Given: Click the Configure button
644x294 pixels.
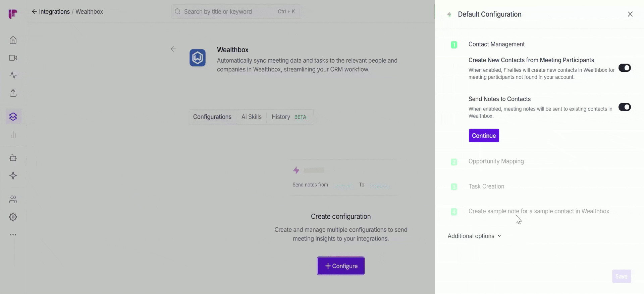Looking at the screenshot, I should [x=341, y=266].
